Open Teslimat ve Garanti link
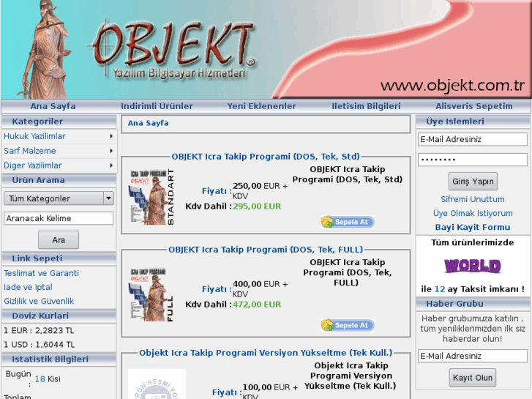 (x=41, y=273)
